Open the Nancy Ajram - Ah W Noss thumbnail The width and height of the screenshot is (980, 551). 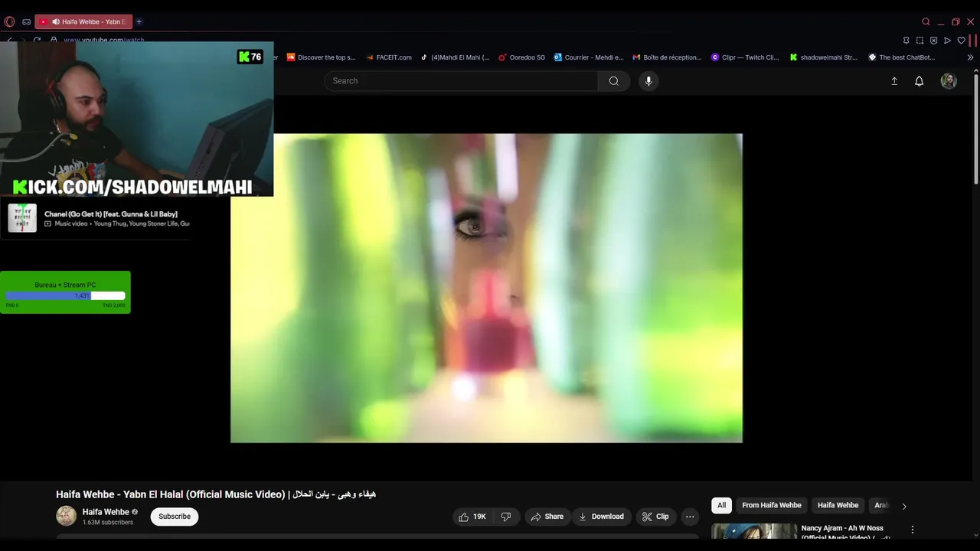coord(754,532)
